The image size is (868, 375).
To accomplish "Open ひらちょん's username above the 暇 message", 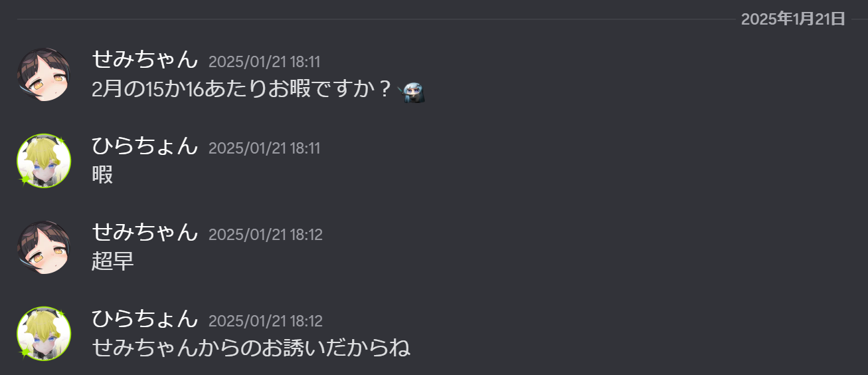I will tap(145, 146).
